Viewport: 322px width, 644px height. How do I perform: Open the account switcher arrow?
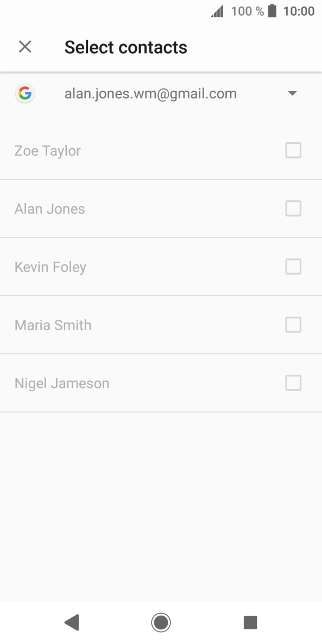pyautogui.click(x=292, y=93)
